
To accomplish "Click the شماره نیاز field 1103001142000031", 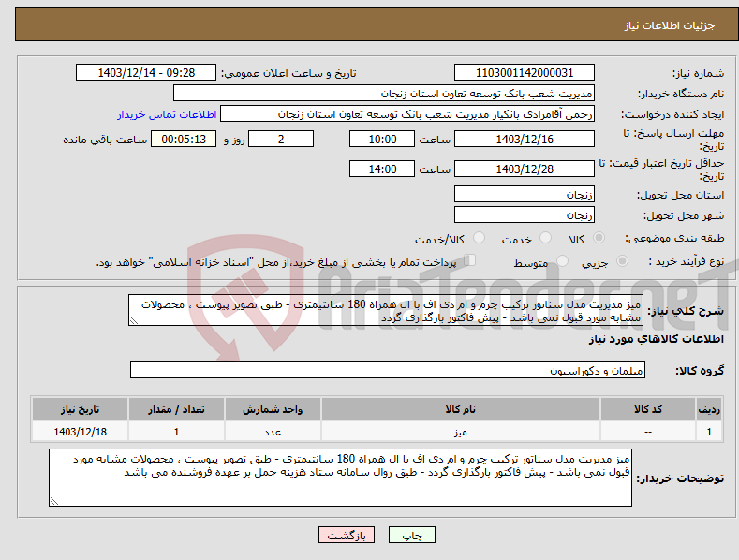I will pyautogui.click(x=525, y=73).
